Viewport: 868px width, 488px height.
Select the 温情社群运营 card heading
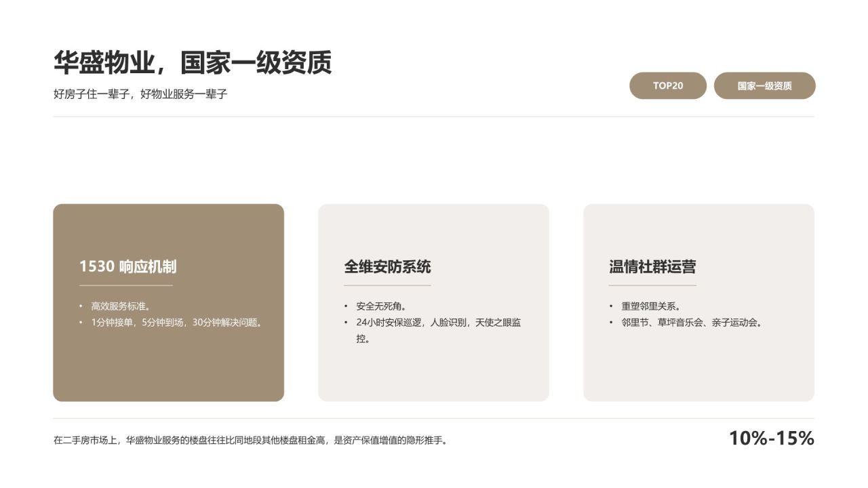click(x=652, y=266)
